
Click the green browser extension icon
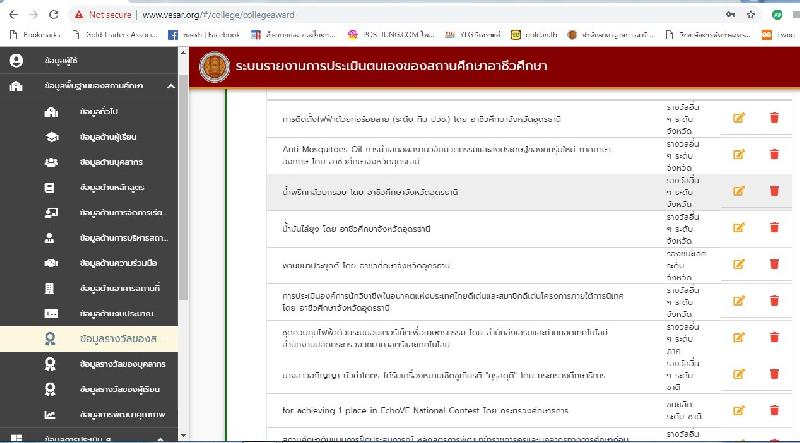point(777,15)
